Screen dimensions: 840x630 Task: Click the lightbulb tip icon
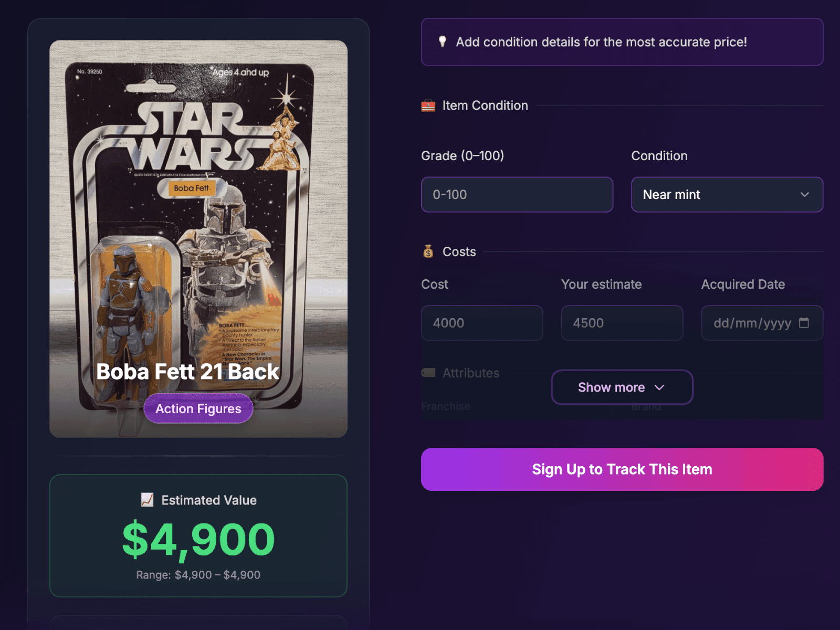[x=443, y=42]
